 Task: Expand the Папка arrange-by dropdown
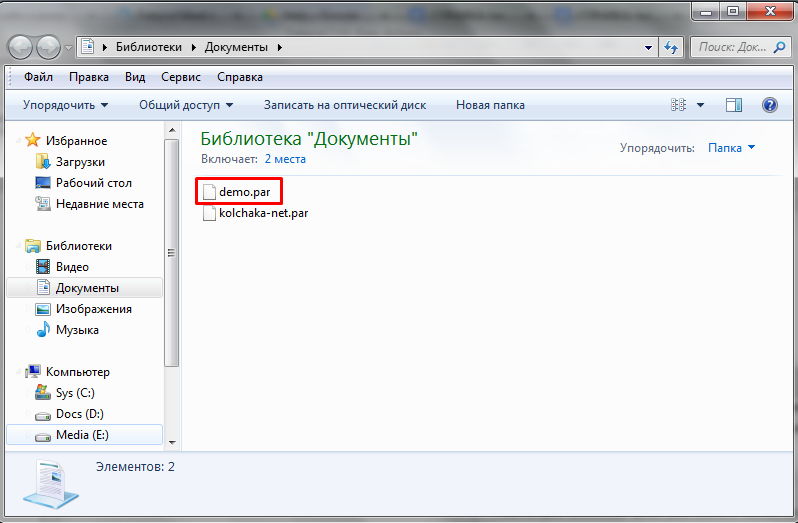pos(731,148)
